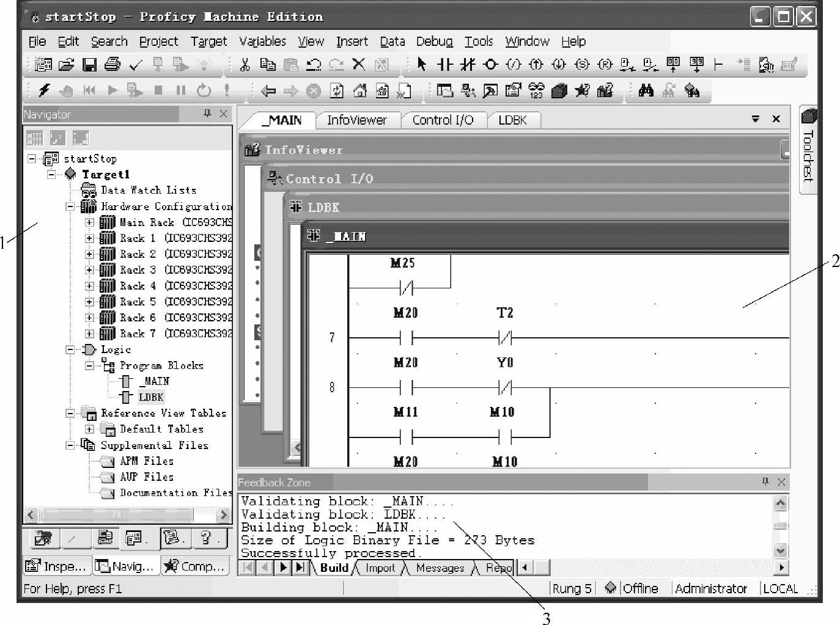The height and width of the screenshot is (625, 840).
Task: Open the Debug menu
Action: [435, 41]
